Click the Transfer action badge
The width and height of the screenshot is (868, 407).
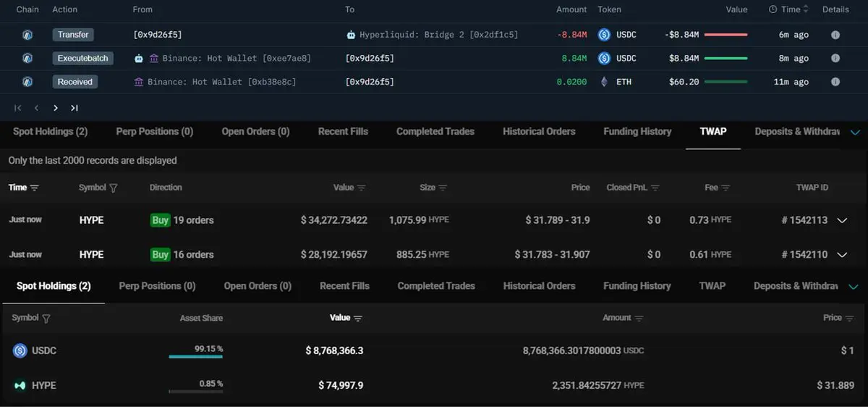[x=73, y=35]
